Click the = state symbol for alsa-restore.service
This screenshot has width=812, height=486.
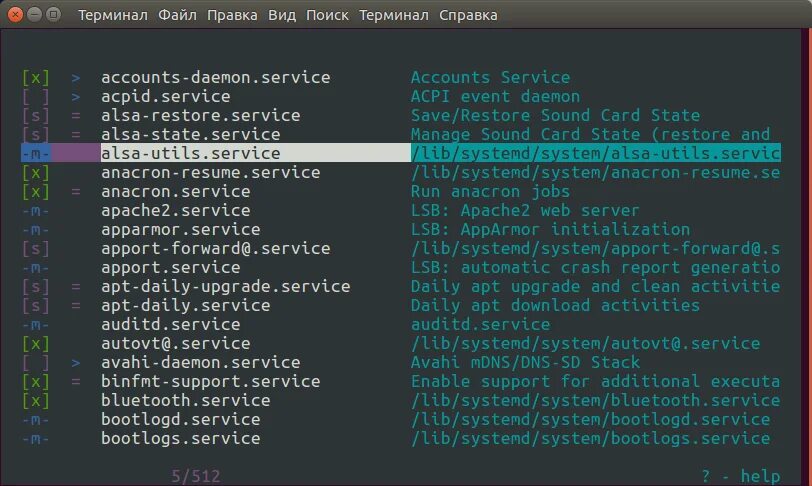[x=76, y=116]
